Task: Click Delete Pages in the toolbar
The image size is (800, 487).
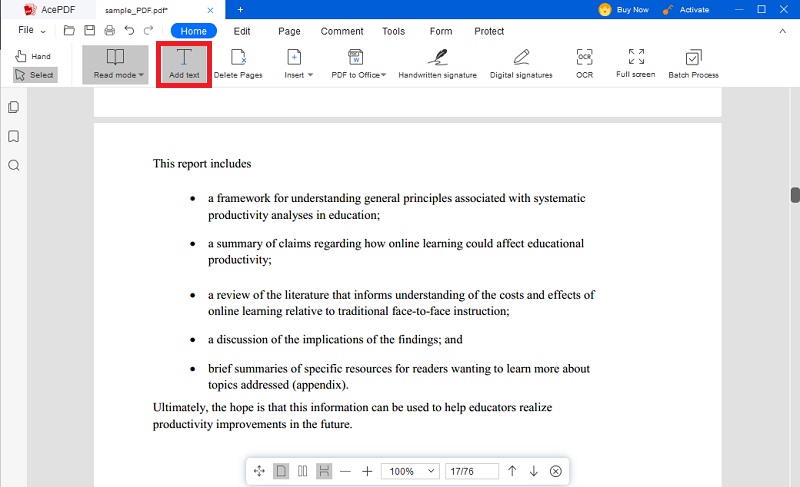Action: click(x=238, y=64)
